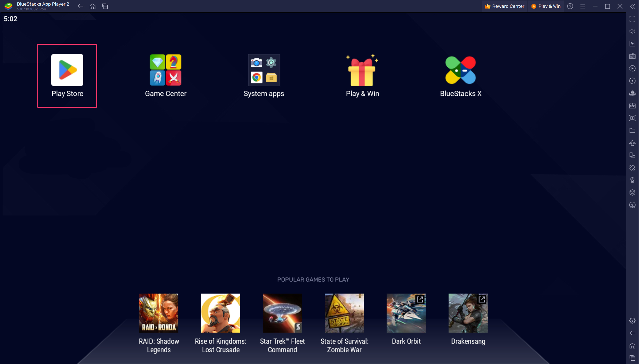The width and height of the screenshot is (639, 364).
Task: Open the media manager folder icon
Action: [632, 130]
